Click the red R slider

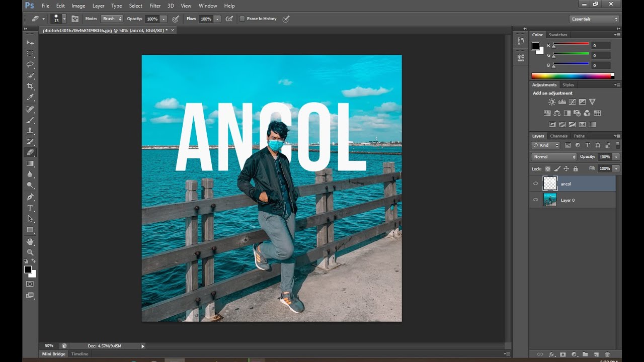tap(571, 45)
